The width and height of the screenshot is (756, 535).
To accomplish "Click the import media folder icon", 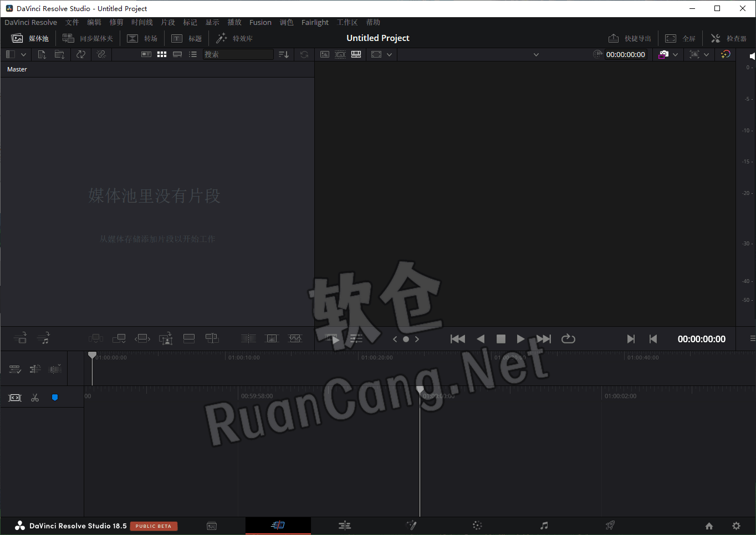I will (59, 54).
